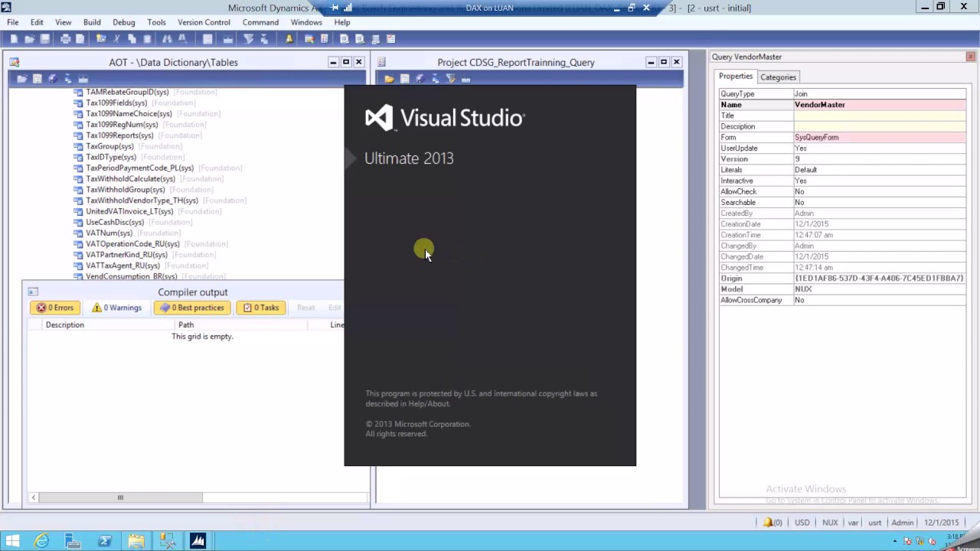
Task: Click the Properties sheet icon in AOT toolbar
Action: click(37, 79)
